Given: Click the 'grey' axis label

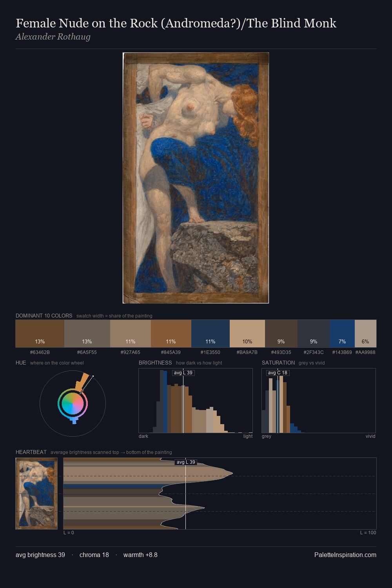Looking at the screenshot, I should pyautogui.click(x=267, y=436).
